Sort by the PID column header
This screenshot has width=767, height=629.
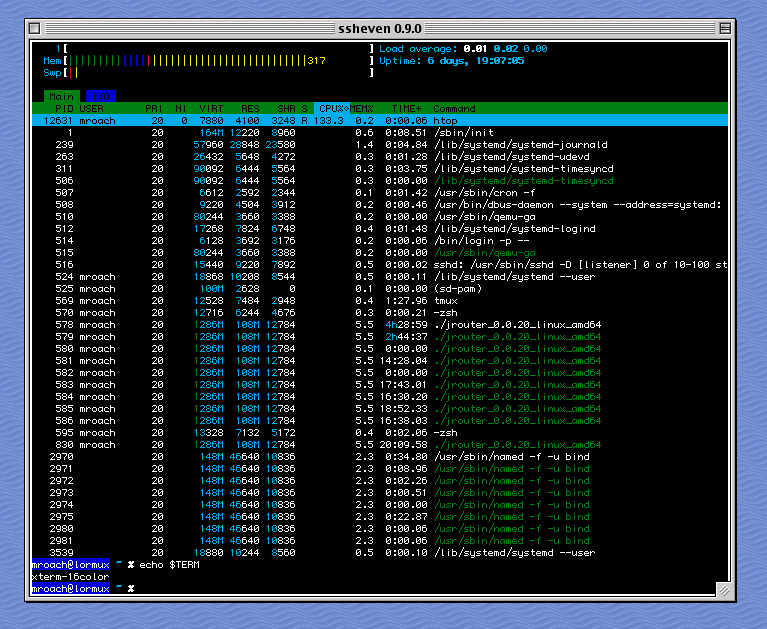click(x=64, y=108)
